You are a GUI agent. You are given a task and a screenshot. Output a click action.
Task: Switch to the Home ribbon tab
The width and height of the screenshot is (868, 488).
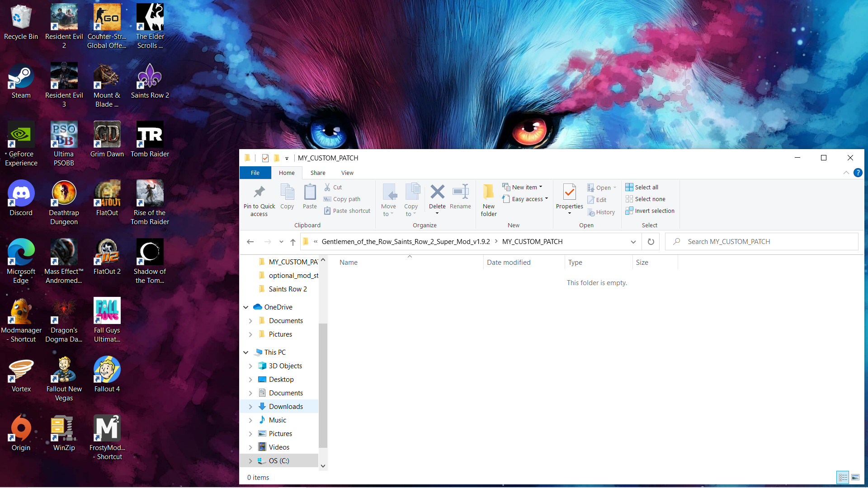tap(287, 173)
